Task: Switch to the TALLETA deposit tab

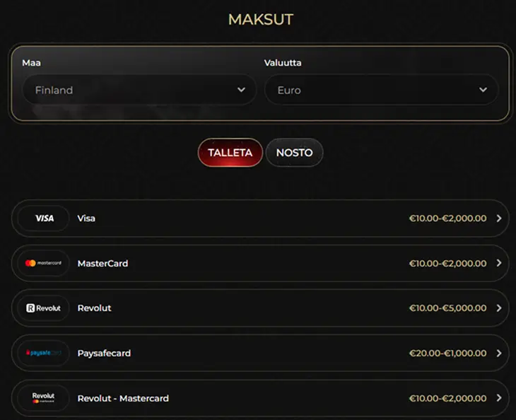Action: 230,153
